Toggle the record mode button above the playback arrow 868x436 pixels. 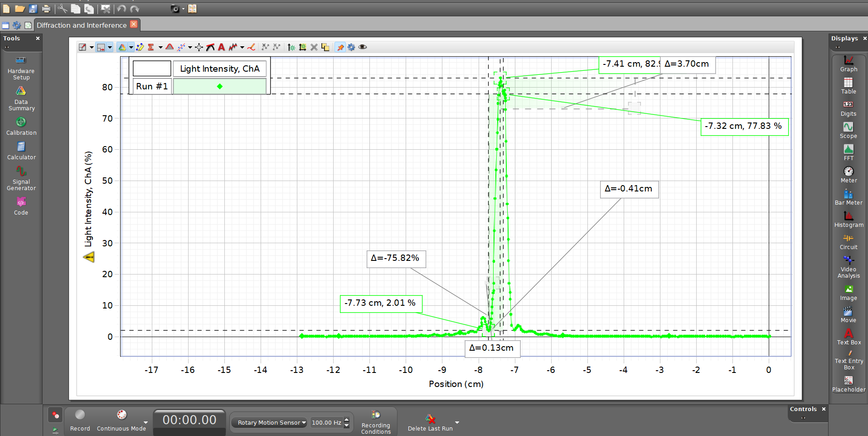(55, 415)
